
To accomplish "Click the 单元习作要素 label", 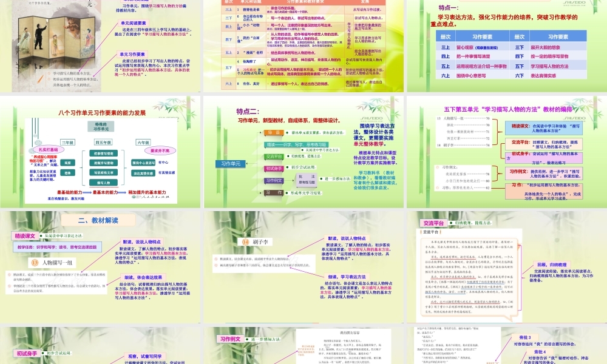I will coord(132,55).
